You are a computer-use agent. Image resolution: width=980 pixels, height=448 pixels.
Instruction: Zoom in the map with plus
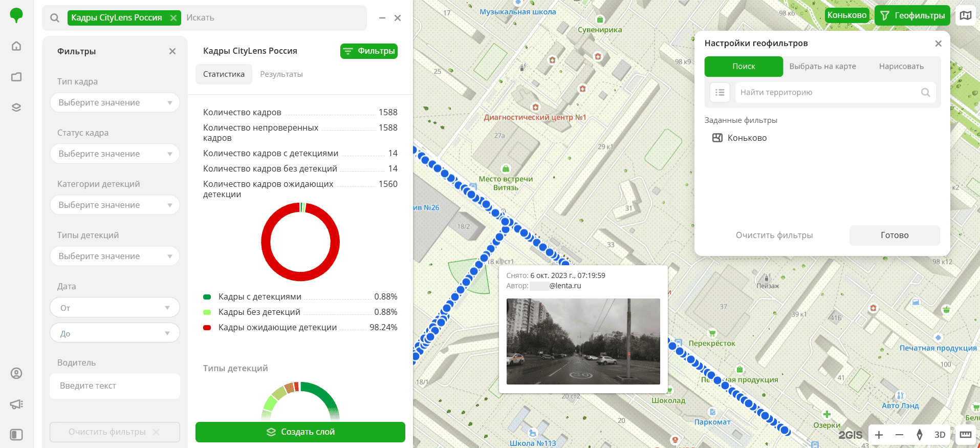(x=879, y=435)
